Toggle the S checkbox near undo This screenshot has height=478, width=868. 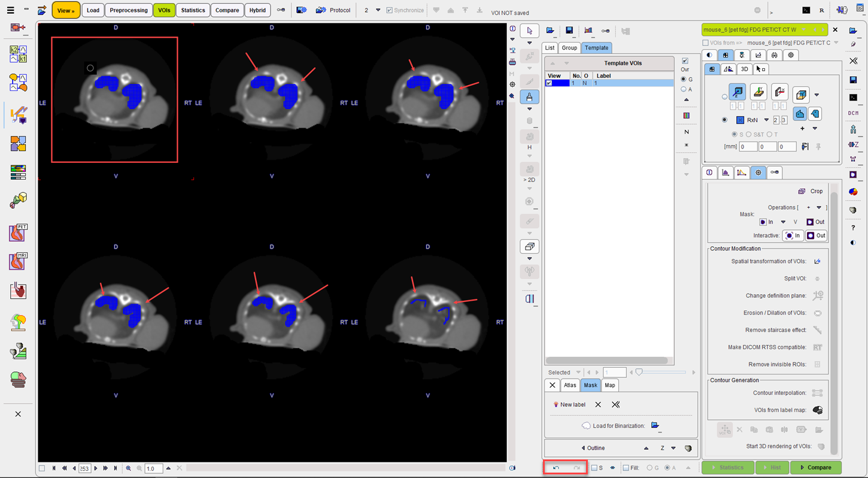(594, 468)
